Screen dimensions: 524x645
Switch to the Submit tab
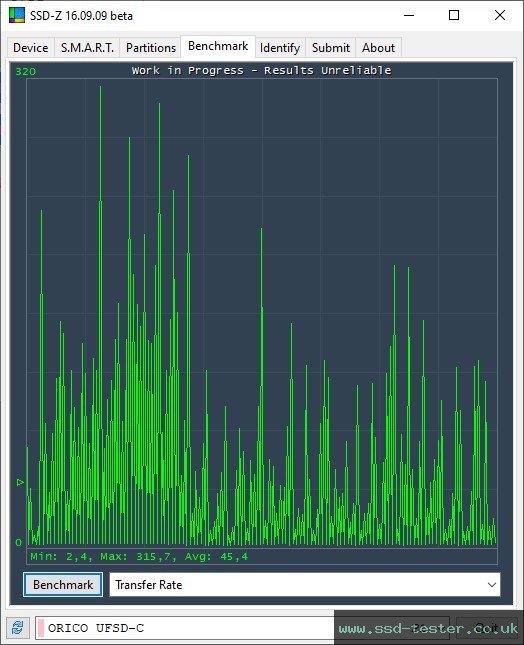click(331, 48)
